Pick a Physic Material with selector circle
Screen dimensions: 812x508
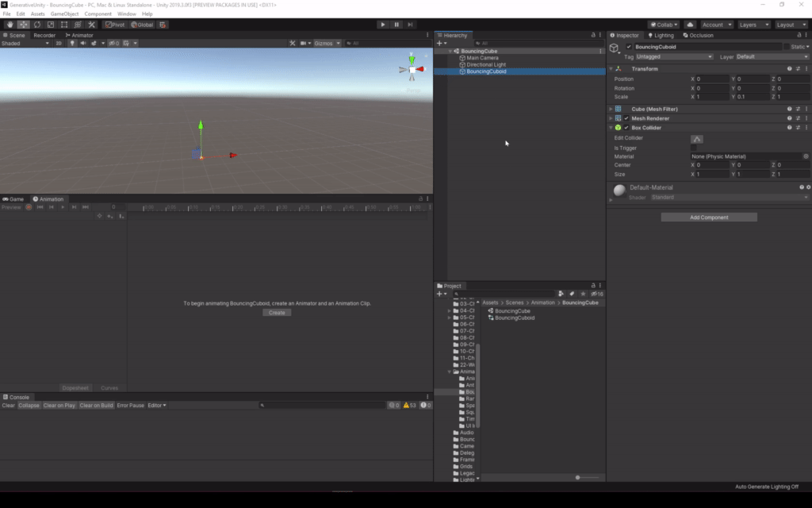(x=806, y=156)
